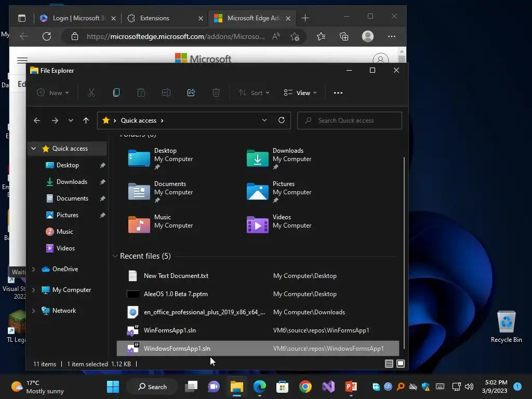Switch to details view layout icon
The image size is (532, 399).
pyautogui.click(x=389, y=364)
